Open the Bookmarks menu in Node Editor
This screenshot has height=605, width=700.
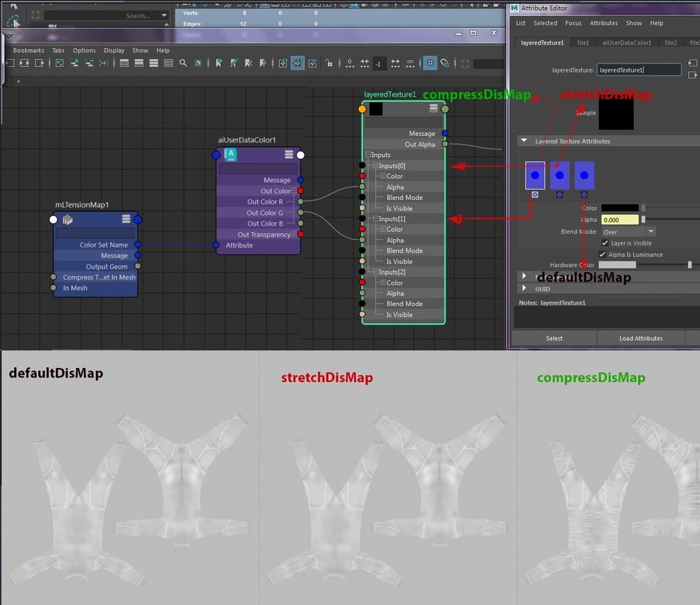29,50
